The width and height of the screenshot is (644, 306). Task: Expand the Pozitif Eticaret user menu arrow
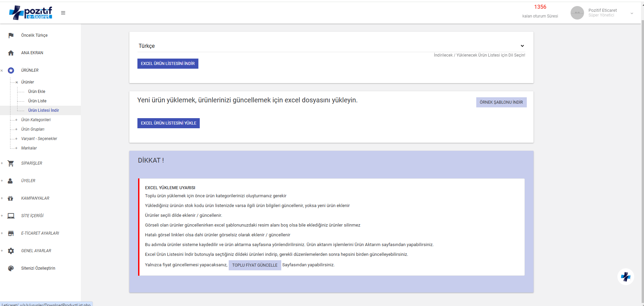[632, 13]
